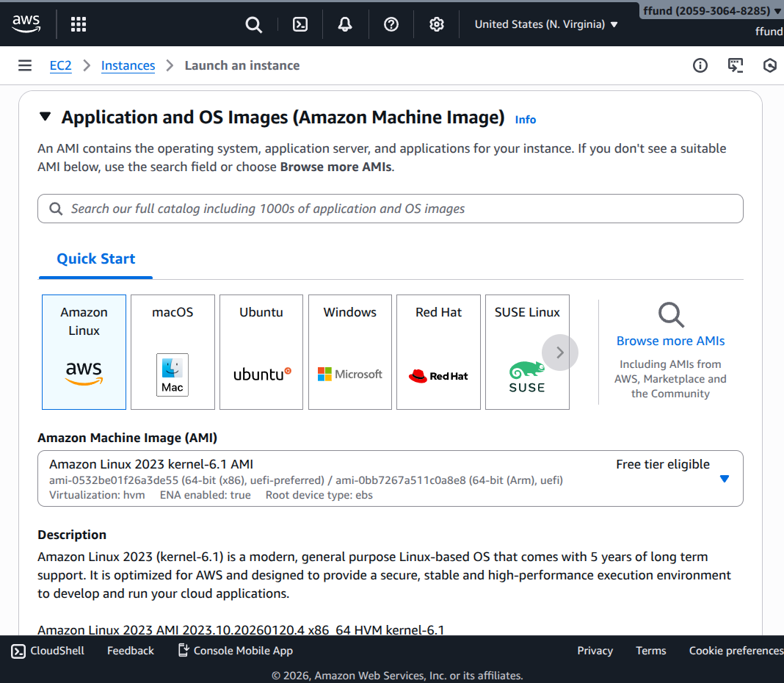Screen dimensions: 784x683
Task: Select the Amazon Linux AMI tile
Action: (x=84, y=352)
